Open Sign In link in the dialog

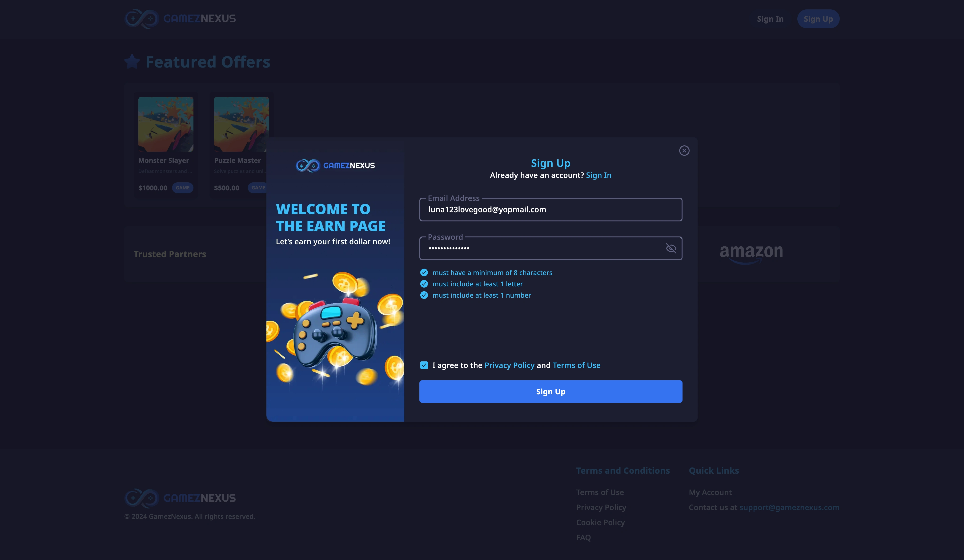click(x=598, y=175)
